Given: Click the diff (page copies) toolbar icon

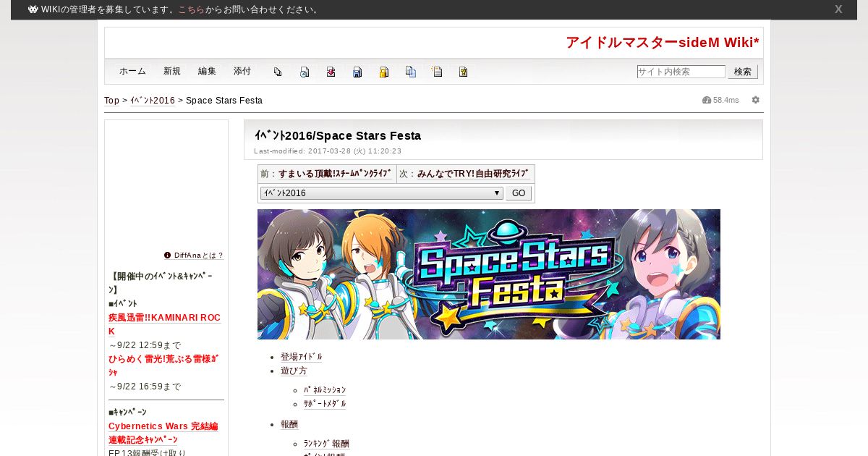Looking at the screenshot, I should [x=278, y=72].
